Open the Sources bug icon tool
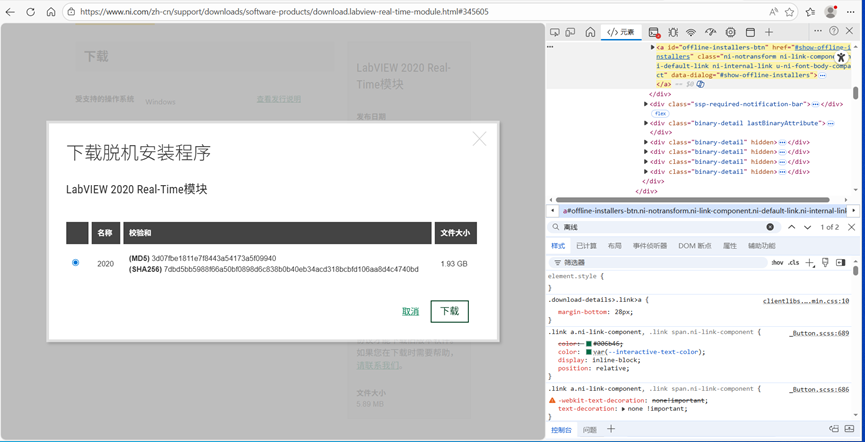Image resolution: width=865 pixels, height=442 pixels. pos(673,32)
